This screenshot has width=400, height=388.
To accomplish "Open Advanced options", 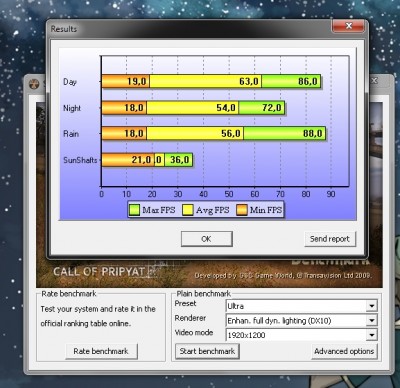I will [344, 351].
